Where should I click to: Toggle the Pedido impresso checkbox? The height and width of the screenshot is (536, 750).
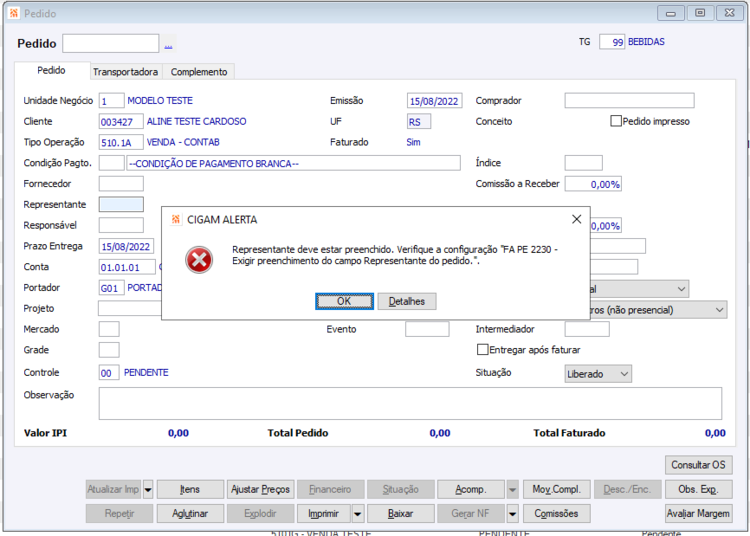point(616,121)
